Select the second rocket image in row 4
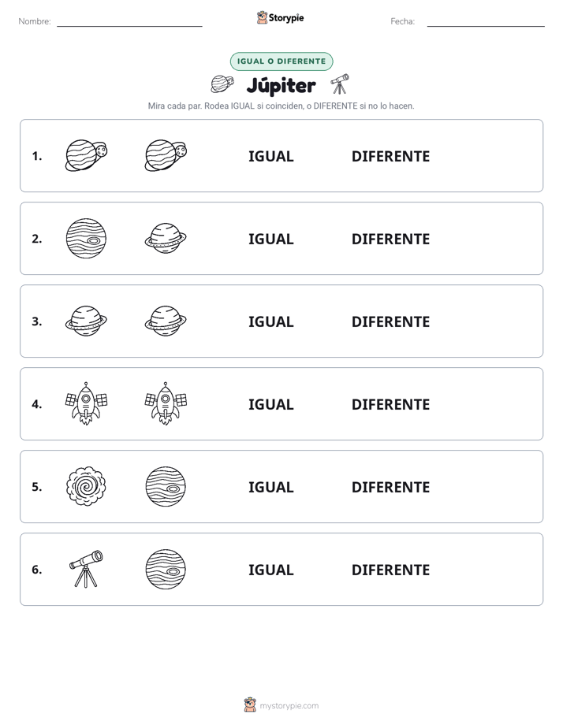 166,403
